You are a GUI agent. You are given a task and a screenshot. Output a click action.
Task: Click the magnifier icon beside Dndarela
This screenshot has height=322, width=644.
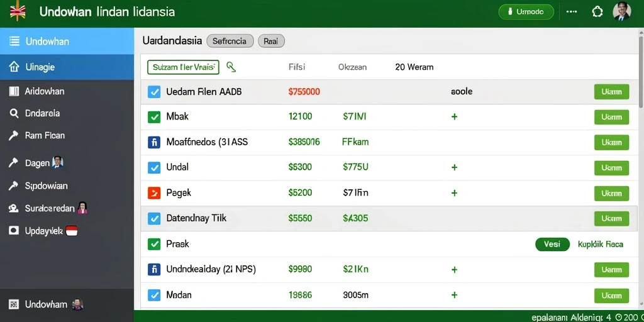click(x=14, y=113)
